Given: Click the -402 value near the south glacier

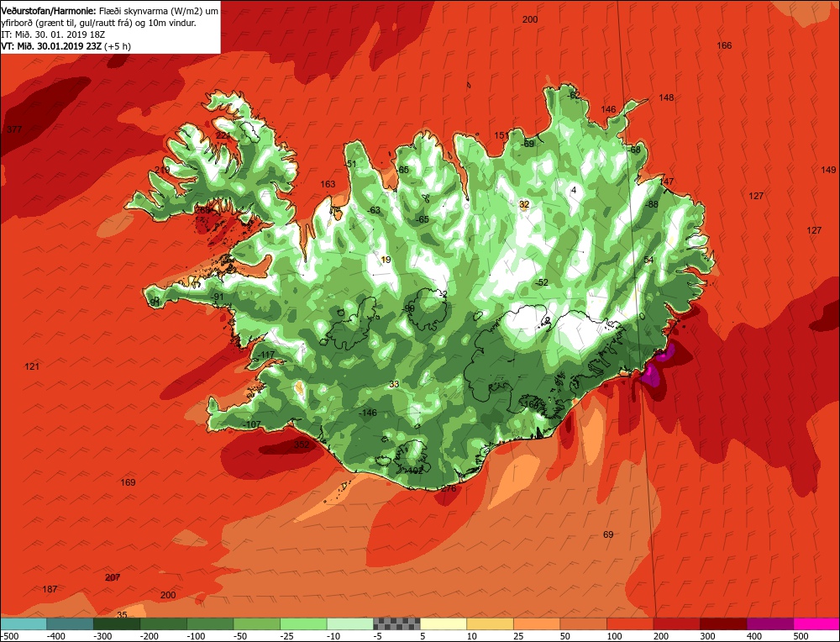Looking at the screenshot, I should (x=413, y=471).
